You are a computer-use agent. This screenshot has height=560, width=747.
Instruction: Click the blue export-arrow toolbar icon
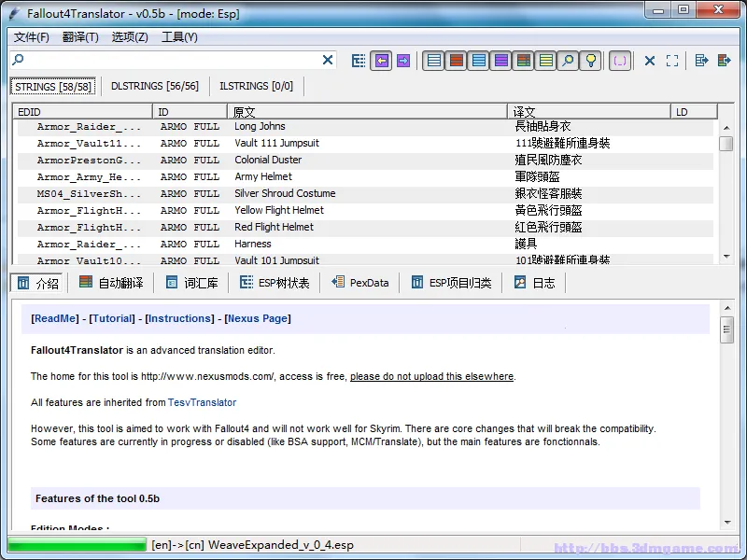702,61
